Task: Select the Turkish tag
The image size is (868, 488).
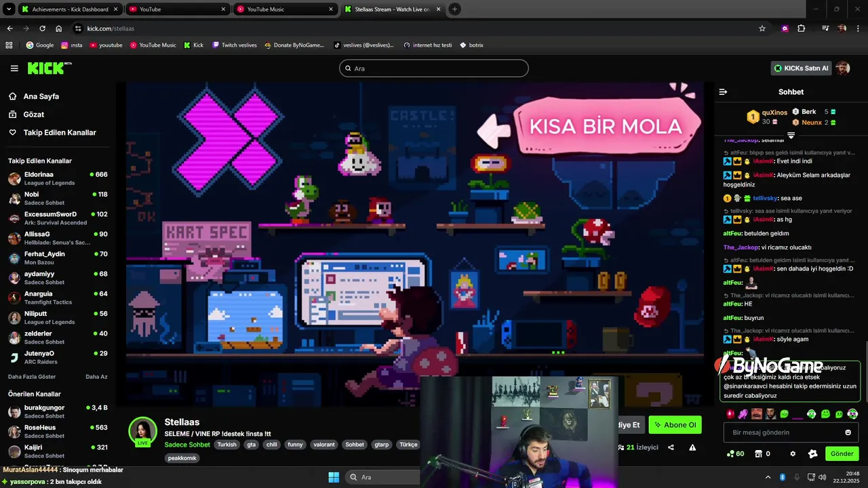Action: [x=227, y=445]
